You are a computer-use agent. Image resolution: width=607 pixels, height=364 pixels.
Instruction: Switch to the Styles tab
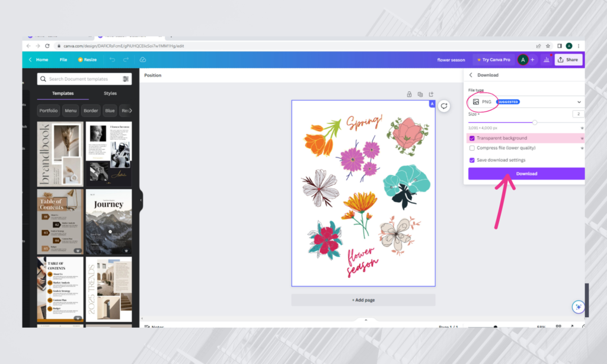click(x=110, y=93)
